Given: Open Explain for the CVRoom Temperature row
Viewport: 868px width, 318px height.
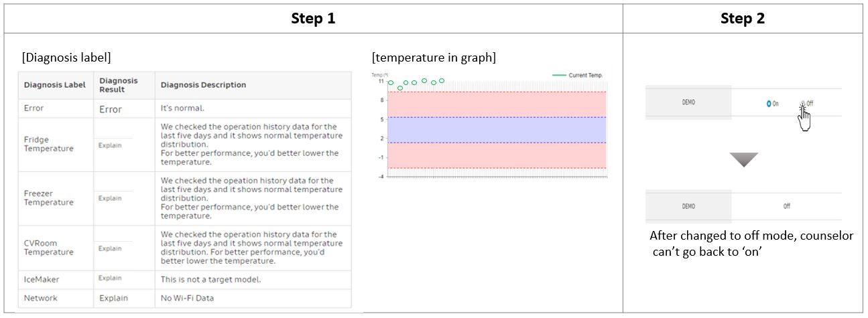Looking at the screenshot, I should (110, 248).
